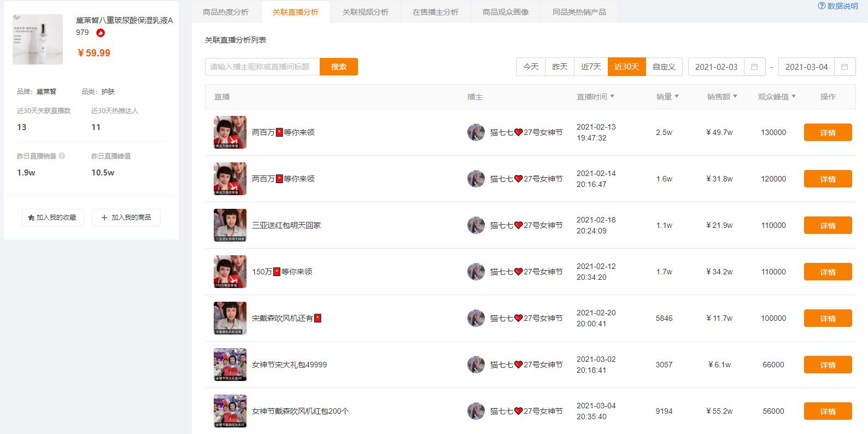This screenshot has height=434, width=868.
Task: Open the calendar icon of start date 2021-02-03
Action: click(754, 67)
